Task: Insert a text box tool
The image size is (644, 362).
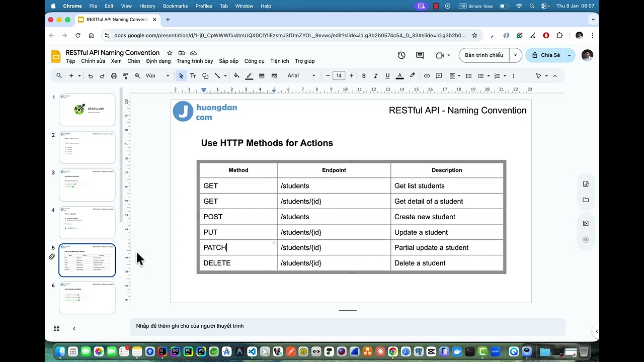Action: point(193,76)
